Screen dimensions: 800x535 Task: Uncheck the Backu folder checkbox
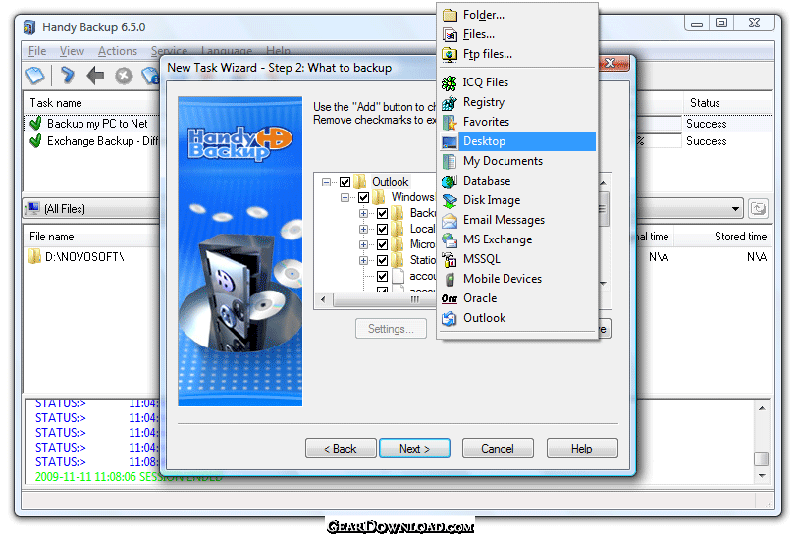(x=383, y=214)
